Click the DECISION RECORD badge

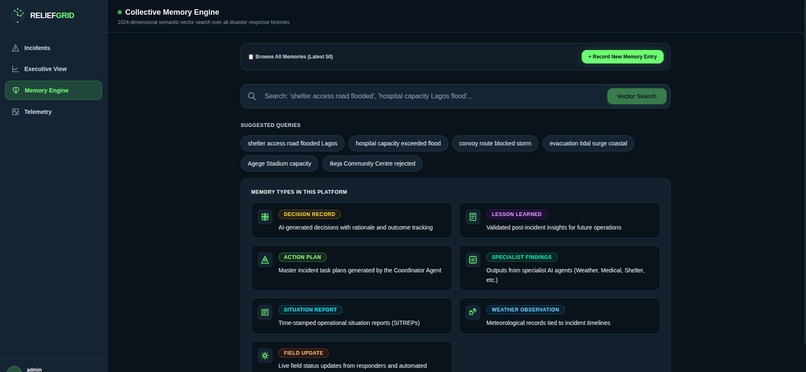(x=309, y=214)
